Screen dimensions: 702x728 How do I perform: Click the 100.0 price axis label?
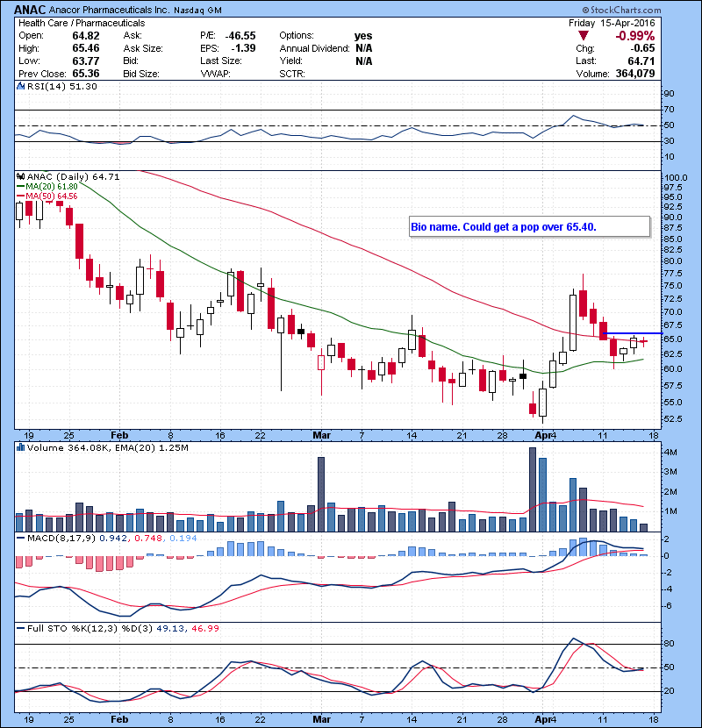[x=676, y=177]
